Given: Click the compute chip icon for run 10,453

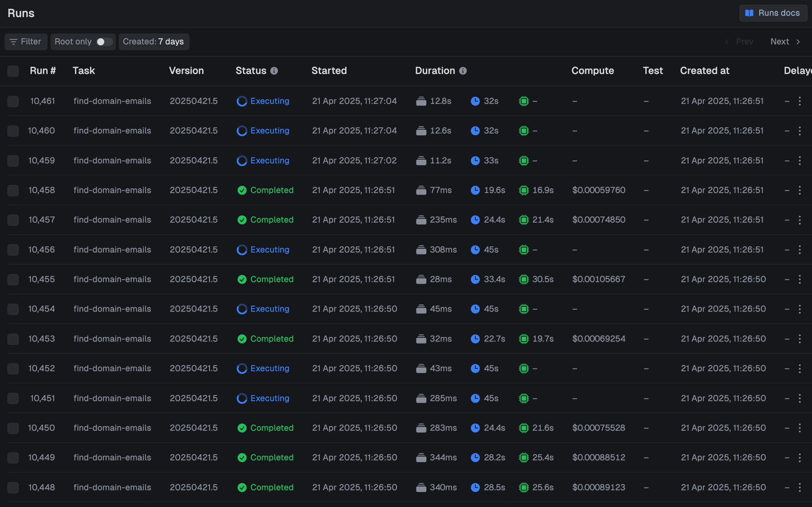Looking at the screenshot, I should click(x=524, y=339).
